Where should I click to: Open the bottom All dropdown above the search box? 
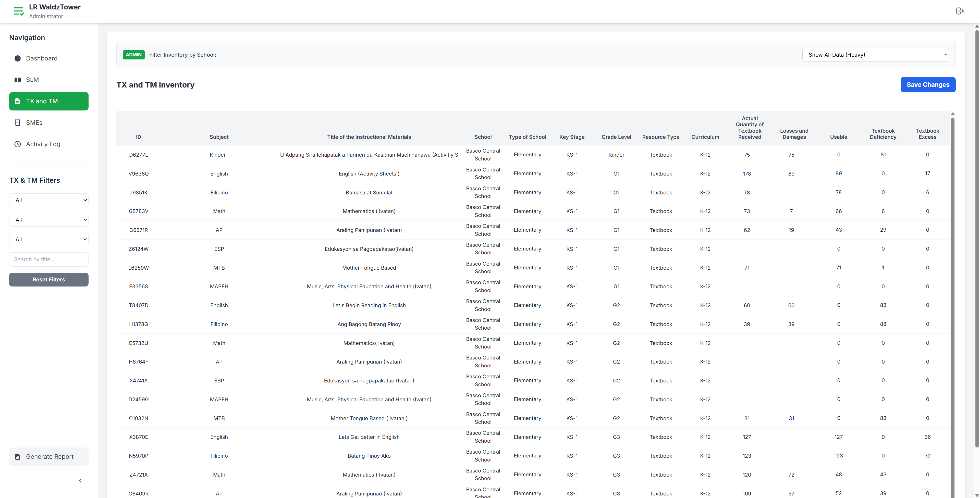49,239
